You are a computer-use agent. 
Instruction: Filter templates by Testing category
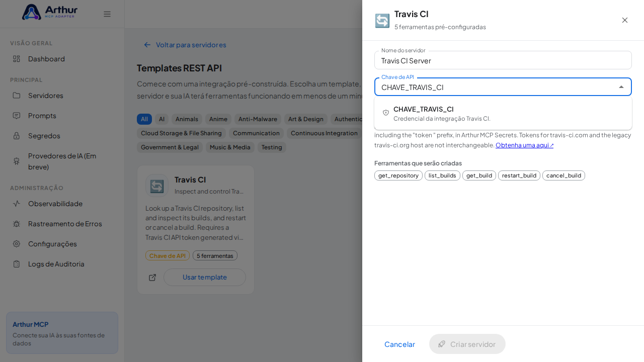(272, 147)
